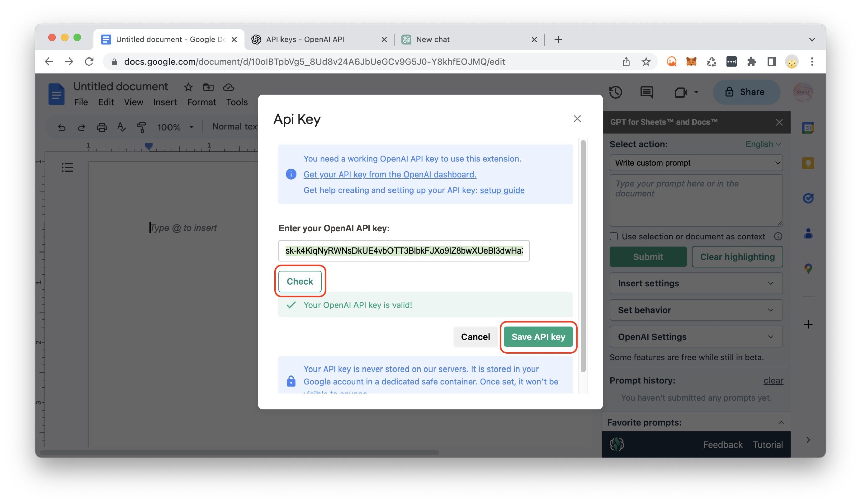
Task: Show document outline icon
Action: (x=67, y=168)
